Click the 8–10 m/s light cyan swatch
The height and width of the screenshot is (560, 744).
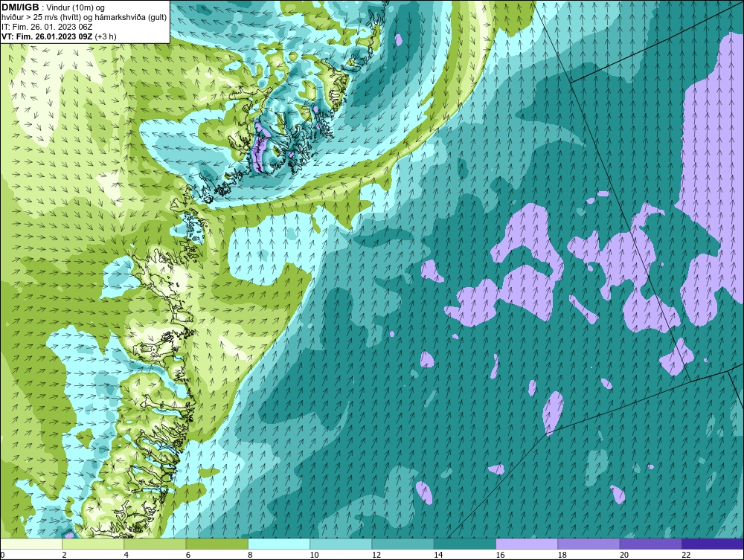pyautogui.click(x=279, y=544)
